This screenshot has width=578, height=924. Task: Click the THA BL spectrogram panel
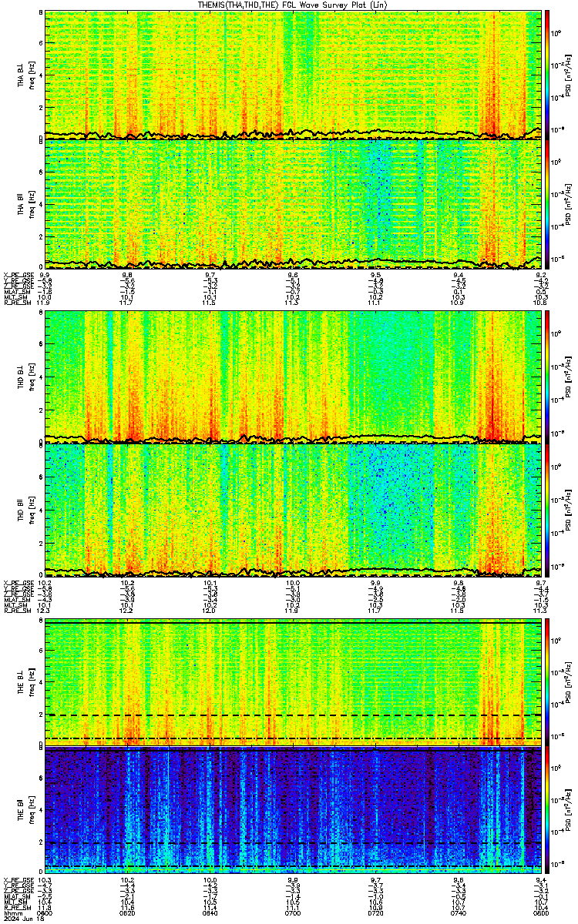[293, 75]
